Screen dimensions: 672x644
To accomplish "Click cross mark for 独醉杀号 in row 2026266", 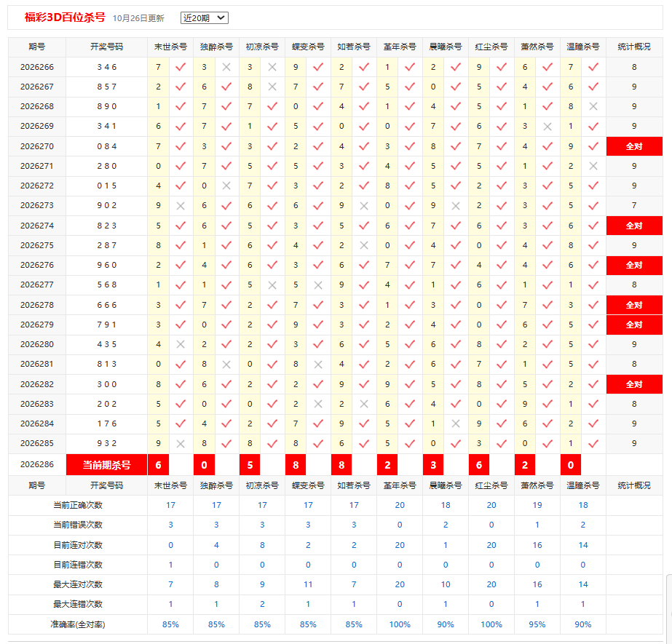I will (x=226, y=67).
